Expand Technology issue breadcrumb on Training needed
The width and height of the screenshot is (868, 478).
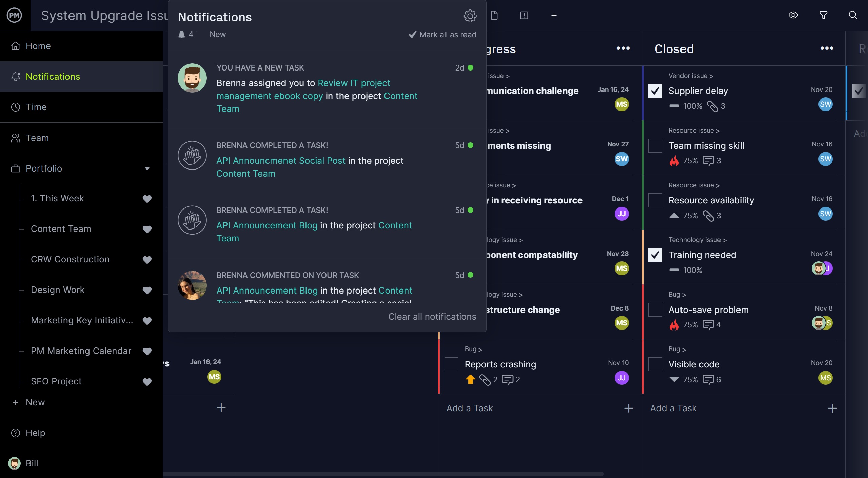[x=697, y=240]
